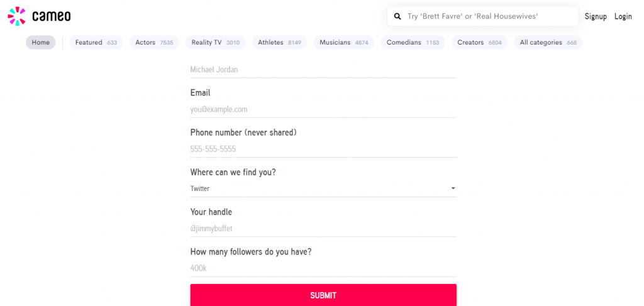
Task: Select the Phone number field
Action: [x=323, y=149]
